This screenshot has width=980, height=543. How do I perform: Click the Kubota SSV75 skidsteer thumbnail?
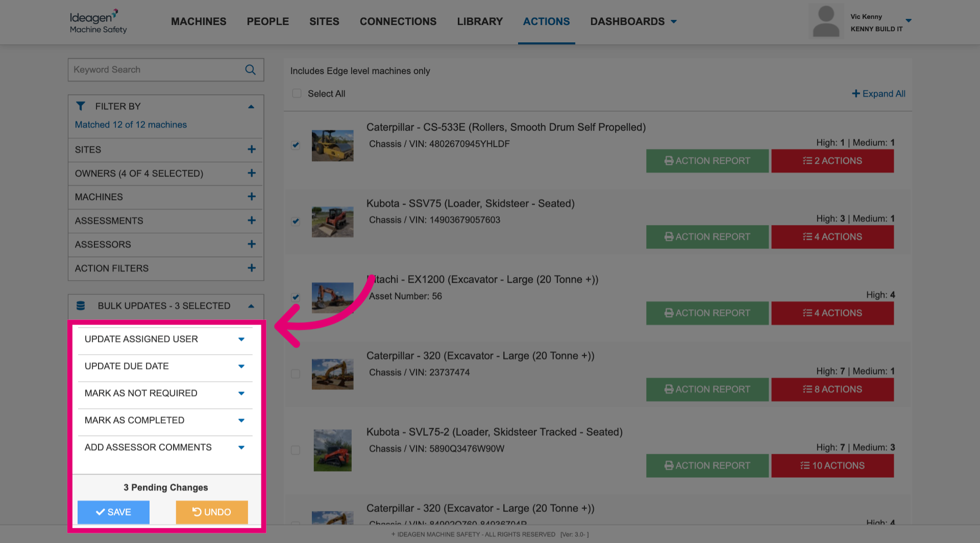point(332,221)
